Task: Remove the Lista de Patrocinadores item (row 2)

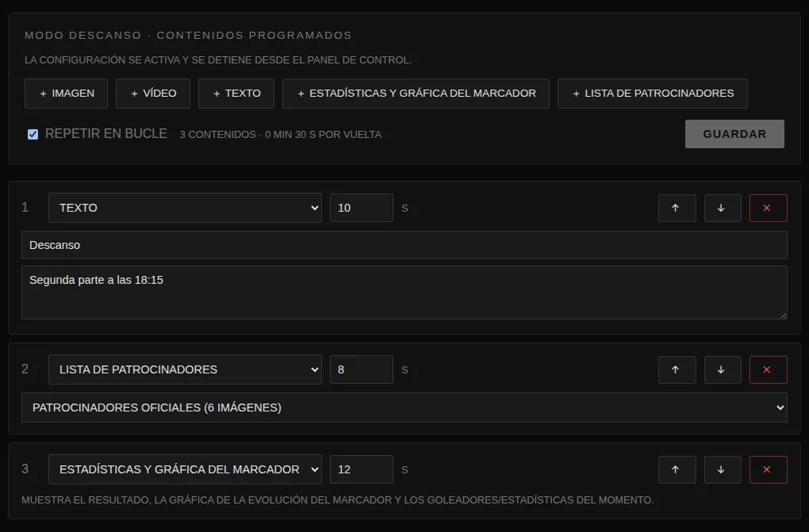Action: tap(768, 369)
